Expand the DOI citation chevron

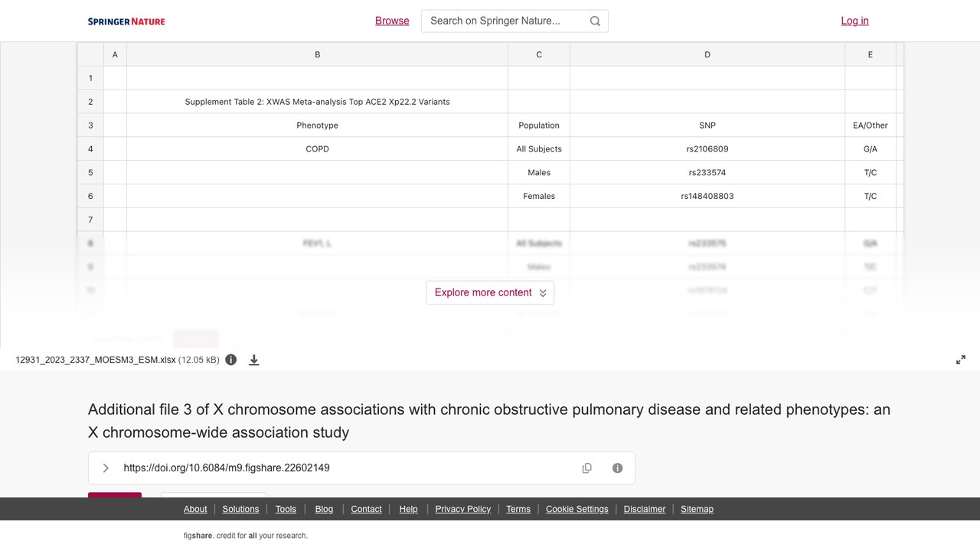point(106,468)
